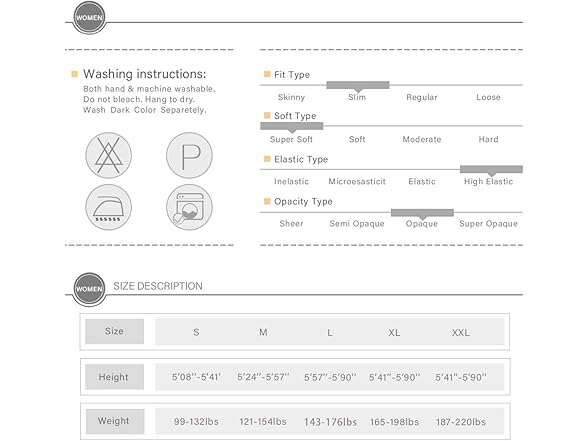Click the orange square beside Fit Type
588x441 pixels.
coord(267,74)
